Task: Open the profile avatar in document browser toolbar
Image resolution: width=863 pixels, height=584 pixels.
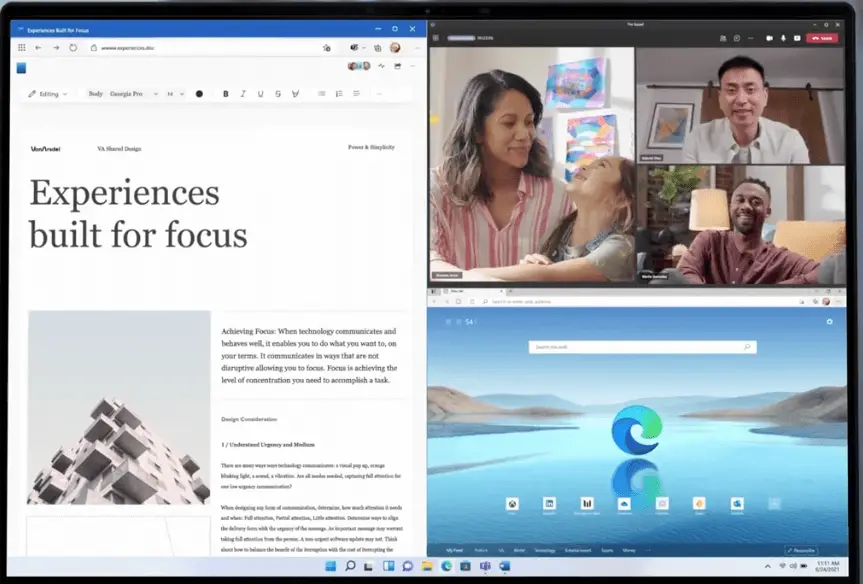Action: [x=395, y=48]
